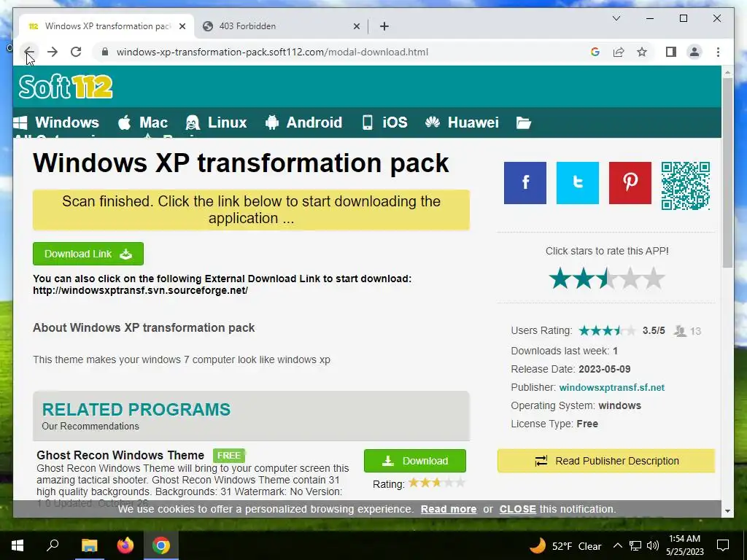Open the network status tray icon
747x560 pixels.
click(635, 545)
